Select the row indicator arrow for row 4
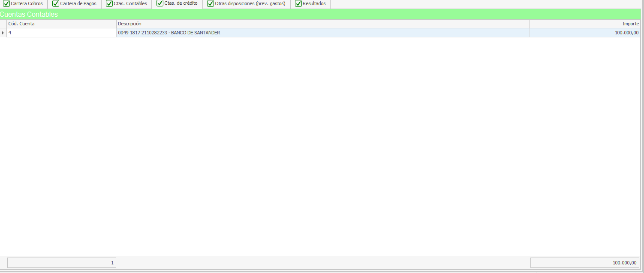 coord(3,33)
